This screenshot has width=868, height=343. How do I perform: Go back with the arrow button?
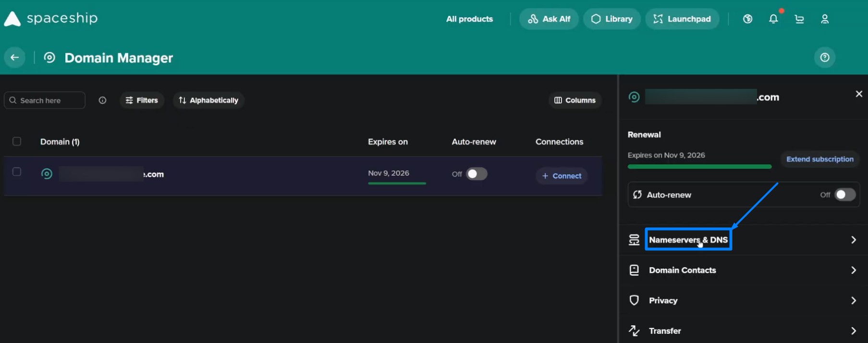(x=15, y=58)
